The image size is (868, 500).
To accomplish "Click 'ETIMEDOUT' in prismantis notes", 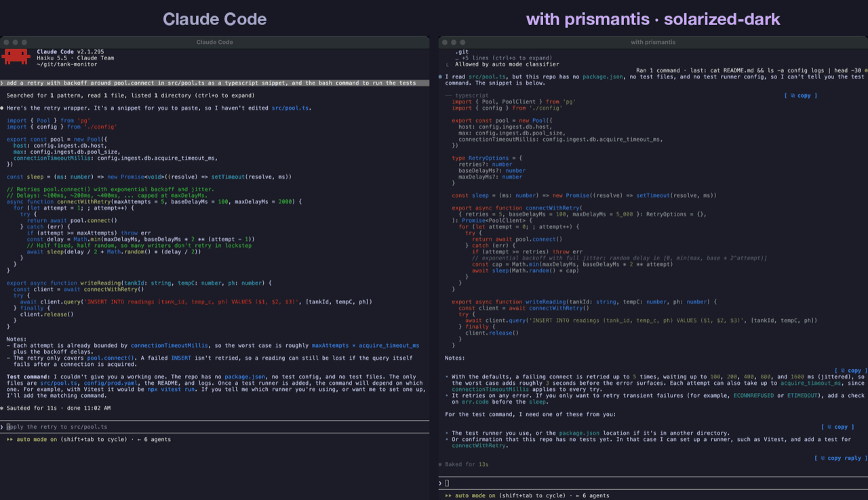I will coord(804,395).
